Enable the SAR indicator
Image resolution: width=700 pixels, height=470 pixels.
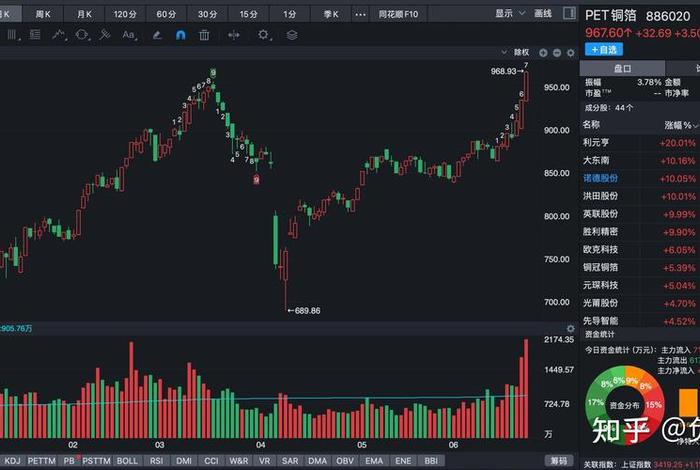290,461
